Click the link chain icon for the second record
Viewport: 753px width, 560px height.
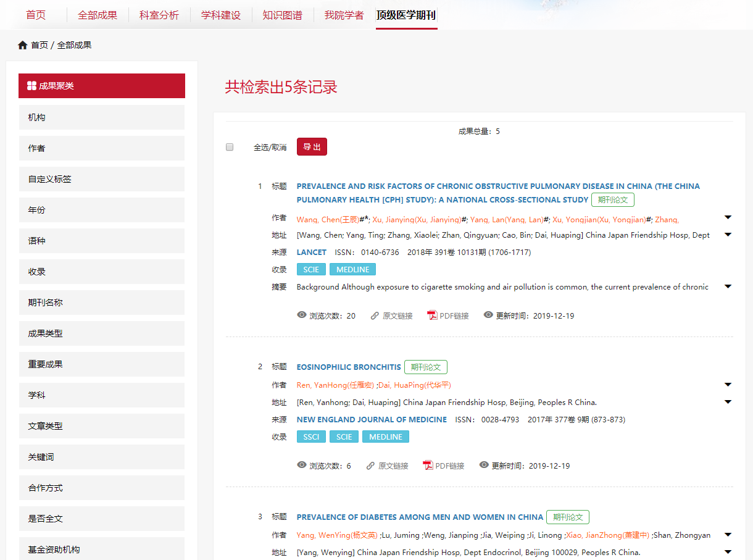370,466
